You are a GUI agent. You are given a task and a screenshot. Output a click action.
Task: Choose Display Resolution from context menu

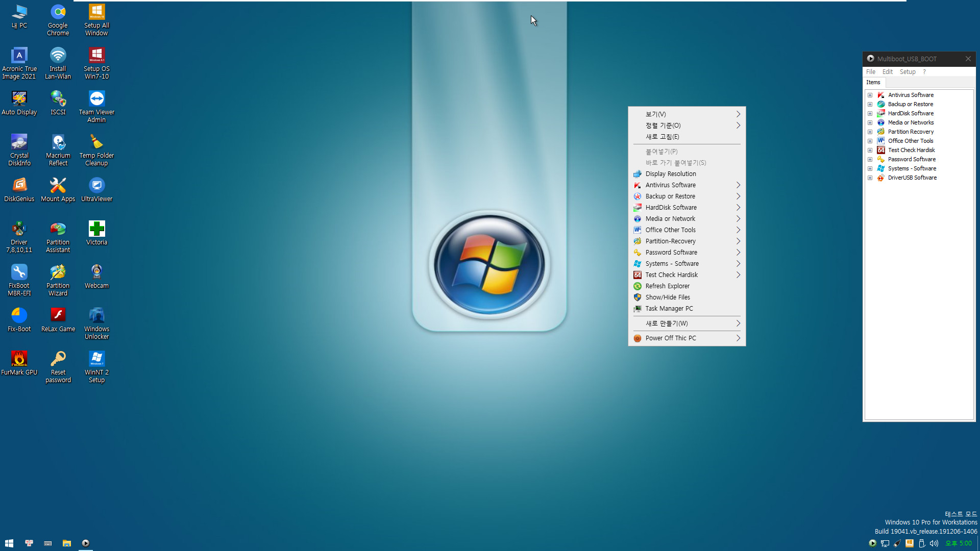pyautogui.click(x=687, y=174)
